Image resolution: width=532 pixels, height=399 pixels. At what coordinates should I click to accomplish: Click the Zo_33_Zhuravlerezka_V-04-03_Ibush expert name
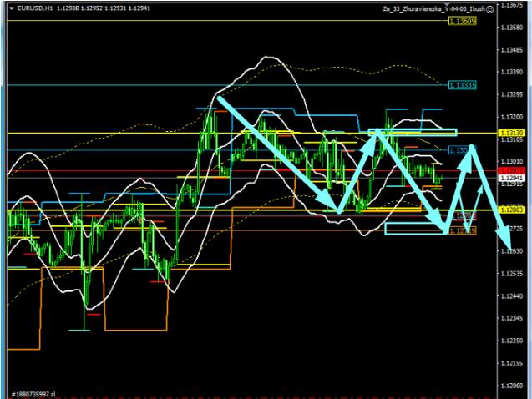click(x=434, y=9)
